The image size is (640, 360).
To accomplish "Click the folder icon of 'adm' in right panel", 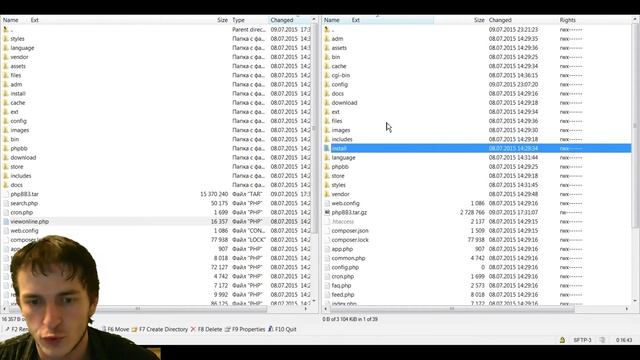I will tap(327, 39).
